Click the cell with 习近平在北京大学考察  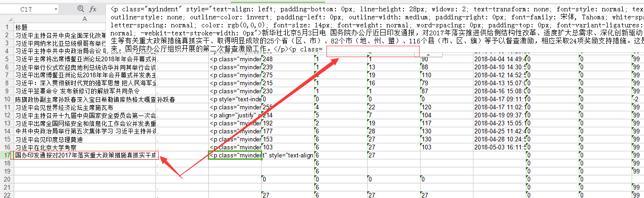(85, 147)
